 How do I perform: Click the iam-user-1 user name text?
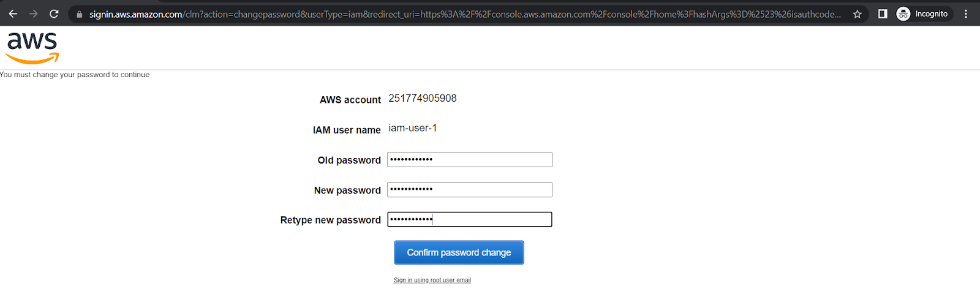pyautogui.click(x=413, y=128)
